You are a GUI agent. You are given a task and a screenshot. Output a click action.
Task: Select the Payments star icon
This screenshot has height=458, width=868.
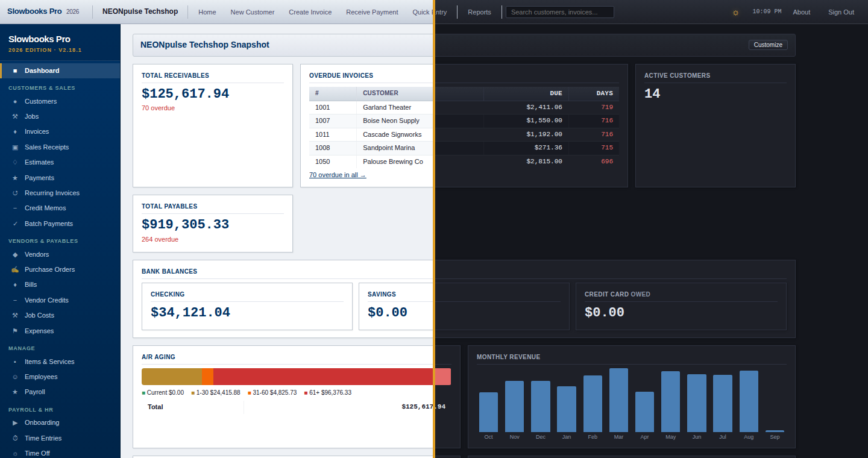click(x=15, y=178)
